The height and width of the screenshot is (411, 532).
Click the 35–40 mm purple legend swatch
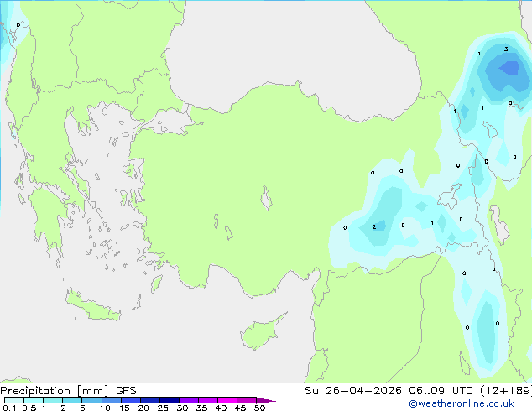208,400
